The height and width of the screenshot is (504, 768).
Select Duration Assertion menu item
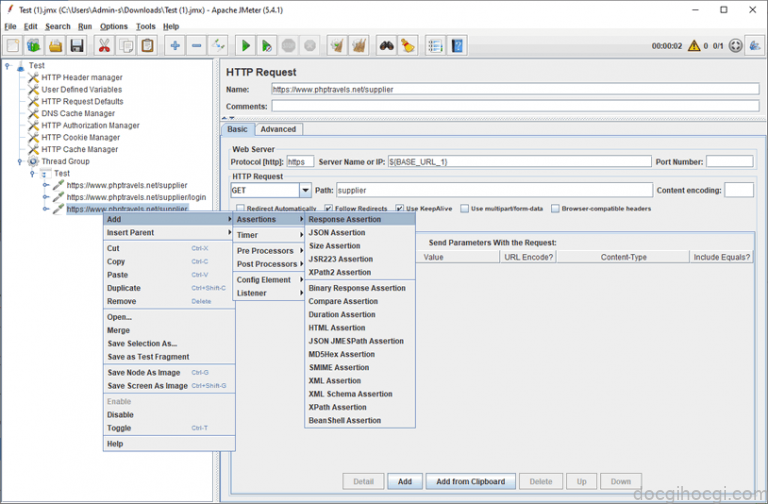pos(360,314)
